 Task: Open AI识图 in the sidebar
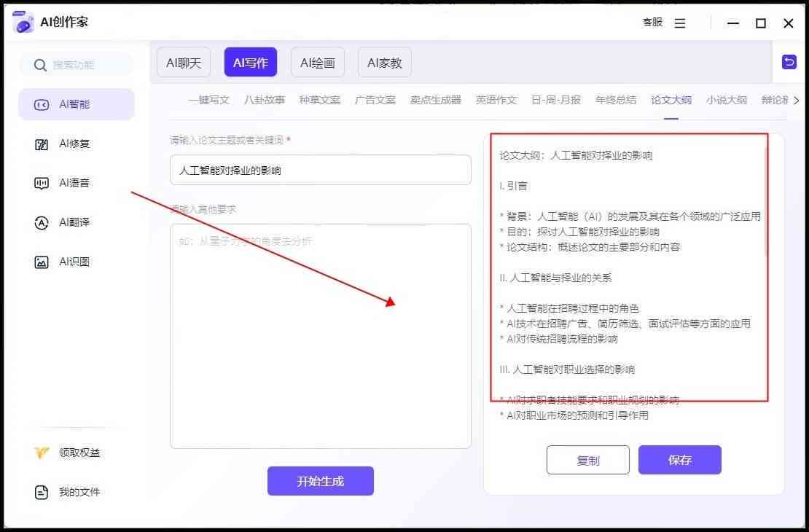(77, 262)
